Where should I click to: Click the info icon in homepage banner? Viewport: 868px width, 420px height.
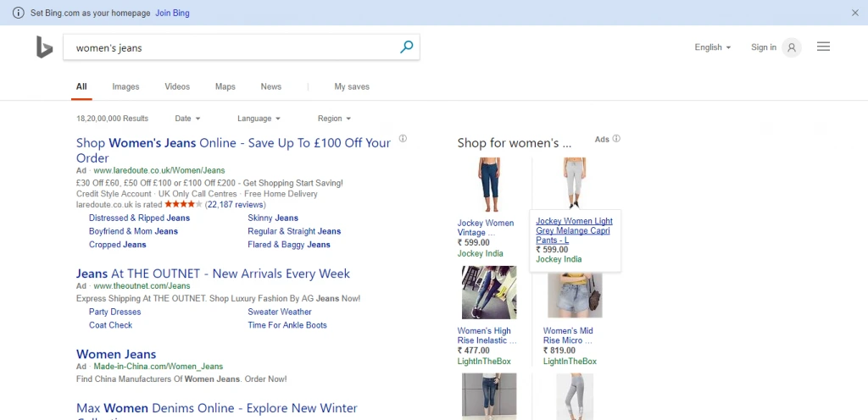19,14
